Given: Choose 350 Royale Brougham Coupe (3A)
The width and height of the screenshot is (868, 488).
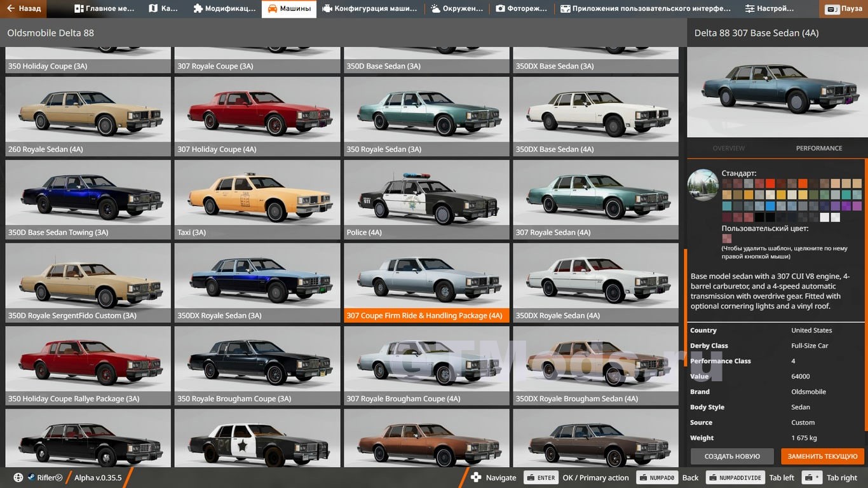Looking at the screenshot, I should point(257,366).
